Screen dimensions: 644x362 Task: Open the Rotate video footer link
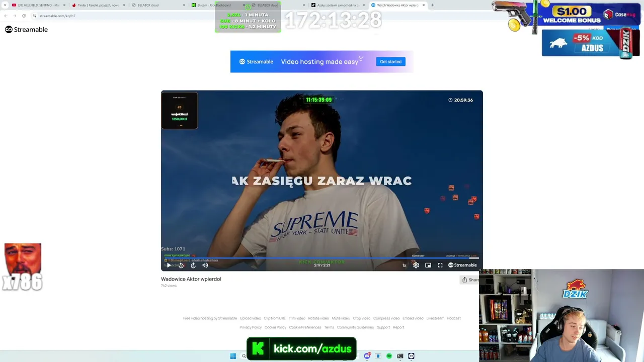(318, 318)
